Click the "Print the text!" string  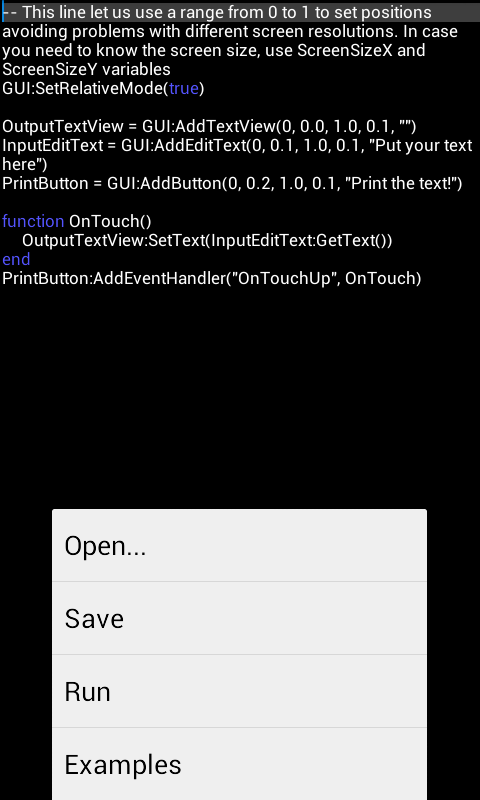point(399,183)
